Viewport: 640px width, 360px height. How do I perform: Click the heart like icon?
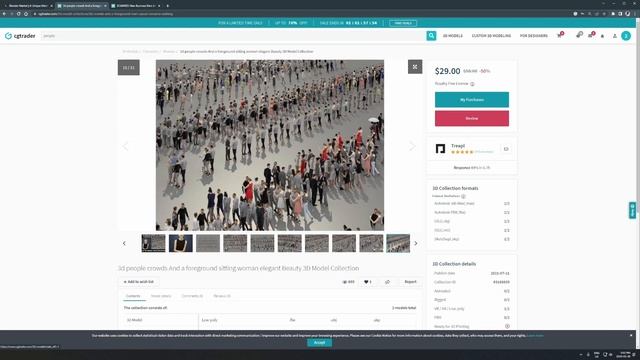(x=366, y=282)
